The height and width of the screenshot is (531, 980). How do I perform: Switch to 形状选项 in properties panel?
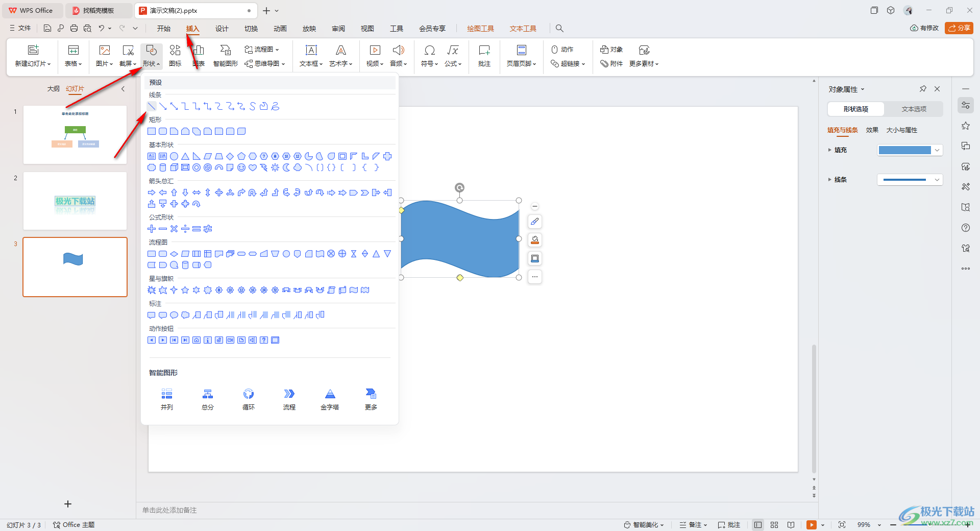coord(856,109)
